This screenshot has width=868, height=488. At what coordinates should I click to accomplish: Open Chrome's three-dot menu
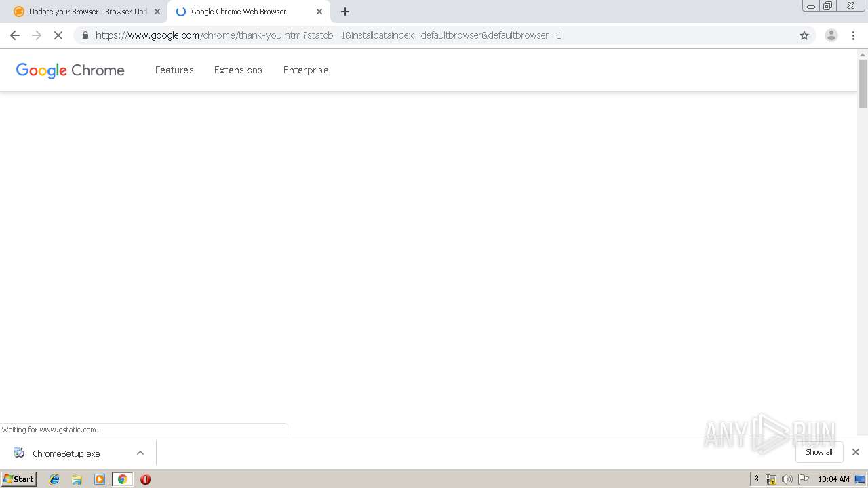point(854,35)
